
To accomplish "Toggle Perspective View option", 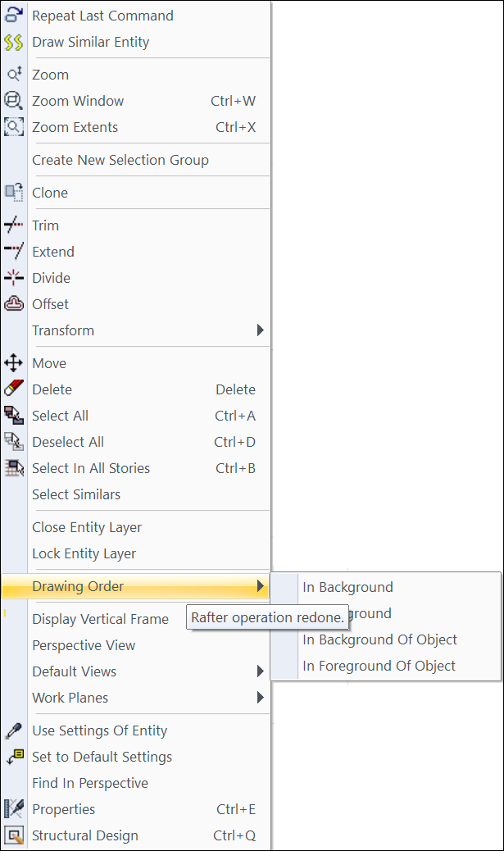I will pos(84,645).
